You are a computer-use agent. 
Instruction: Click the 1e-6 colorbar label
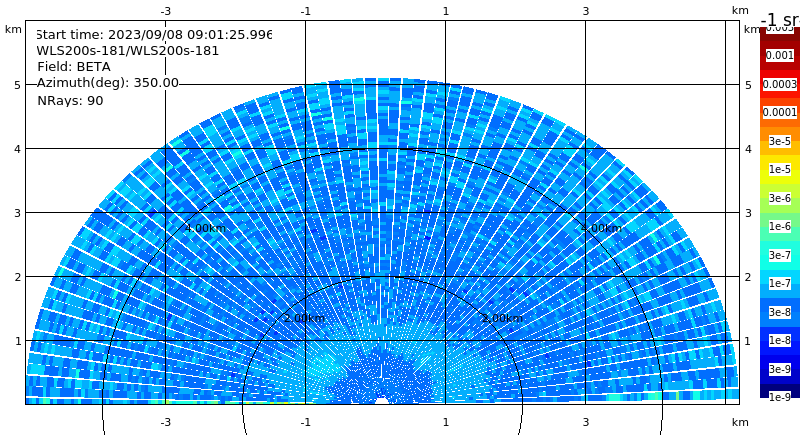click(x=780, y=226)
